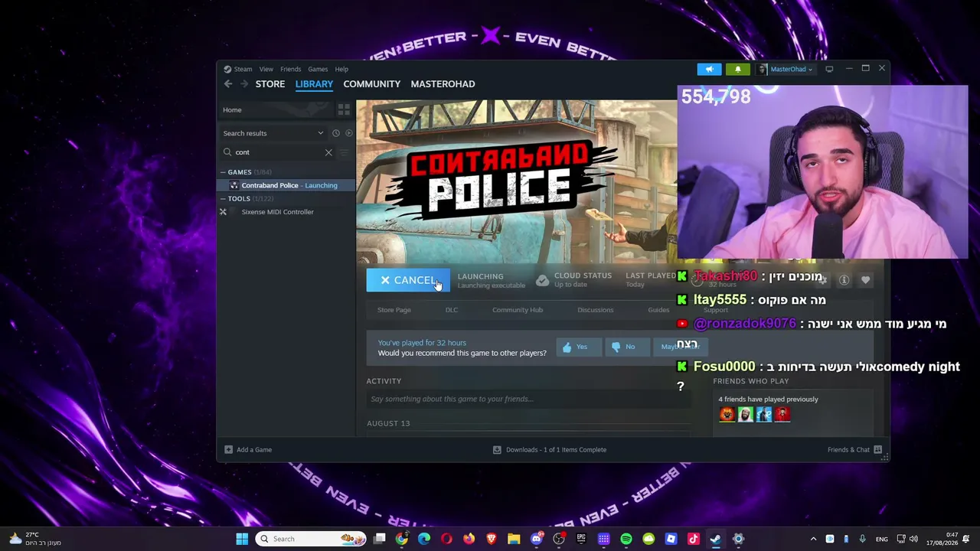Screen dimensions: 980x551
Task: Click the last red friend avatar
Action: (x=782, y=414)
